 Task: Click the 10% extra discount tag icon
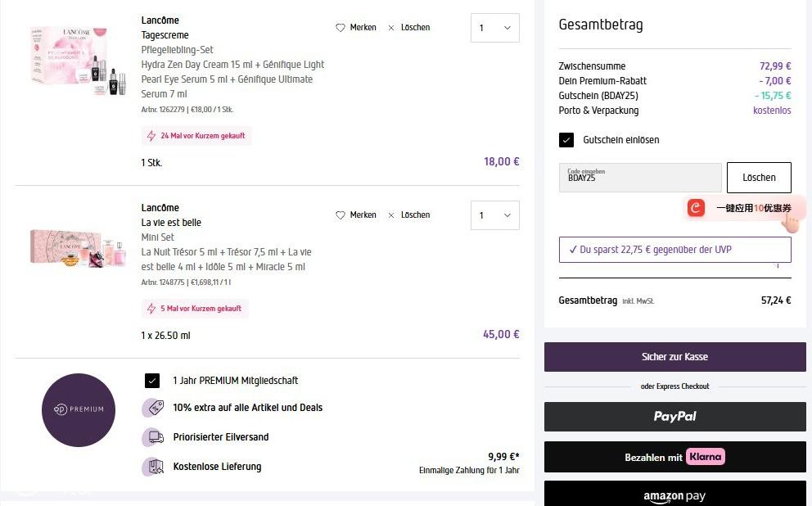click(153, 408)
